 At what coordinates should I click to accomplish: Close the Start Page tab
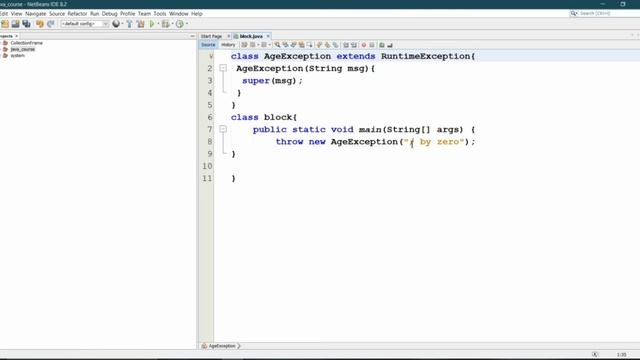click(229, 36)
